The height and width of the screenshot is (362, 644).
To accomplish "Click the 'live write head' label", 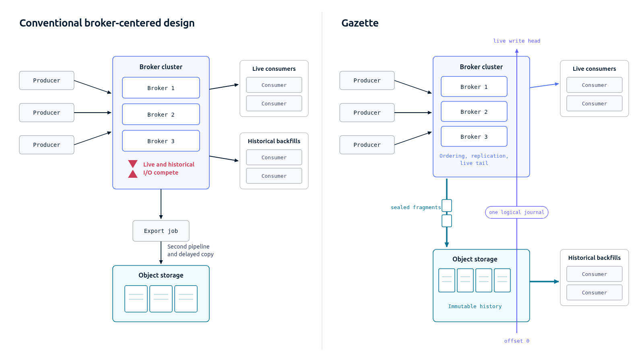I will click(x=517, y=41).
